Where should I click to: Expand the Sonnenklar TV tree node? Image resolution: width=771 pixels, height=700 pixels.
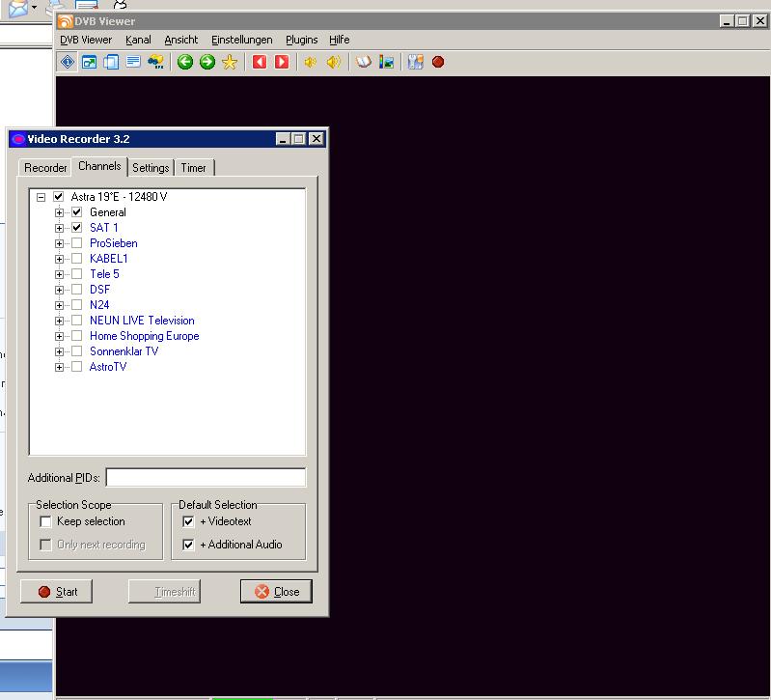pos(59,351)
